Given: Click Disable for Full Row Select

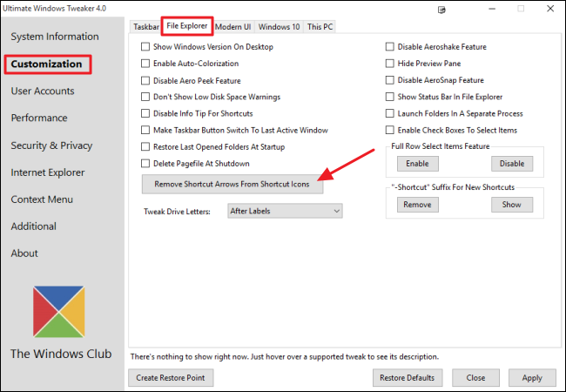Looking at the screenshot, I should tap(512, 164).
